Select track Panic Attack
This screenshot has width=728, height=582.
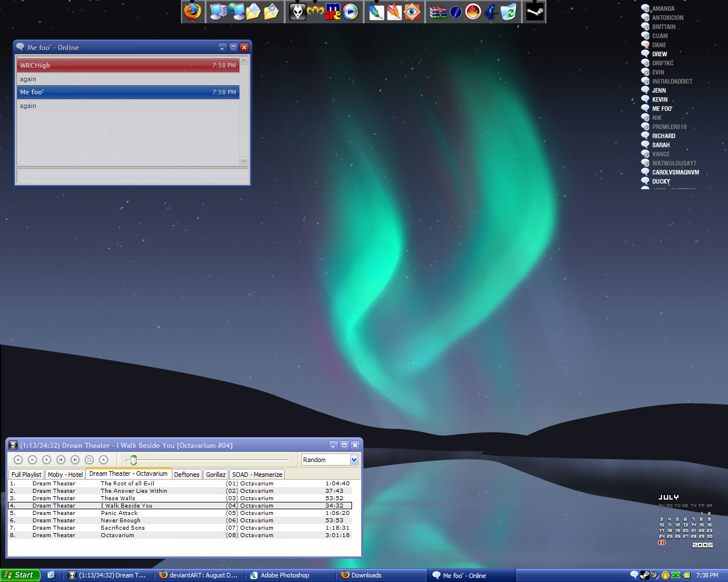[x=180, y=513]
